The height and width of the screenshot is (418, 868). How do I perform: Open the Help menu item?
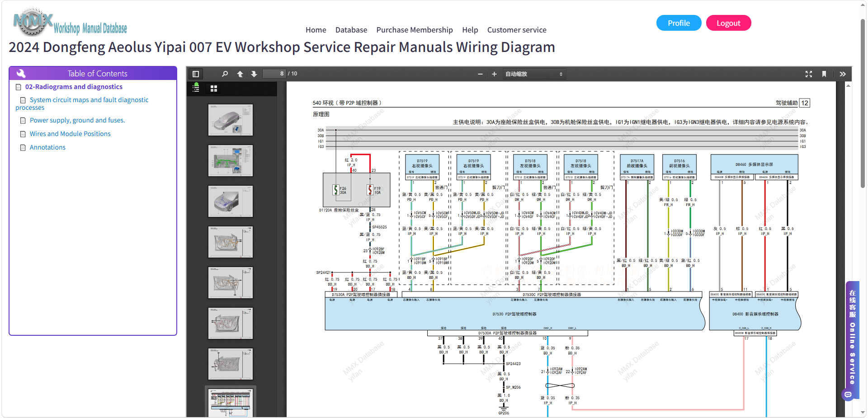coord(470,30)
